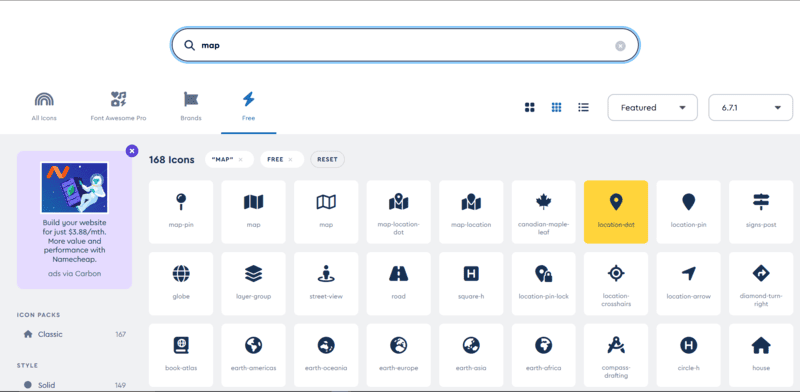Viewport: 800px width, 392px height.
Task: Open the Featured sort dropdown
Action: [653, 108]
